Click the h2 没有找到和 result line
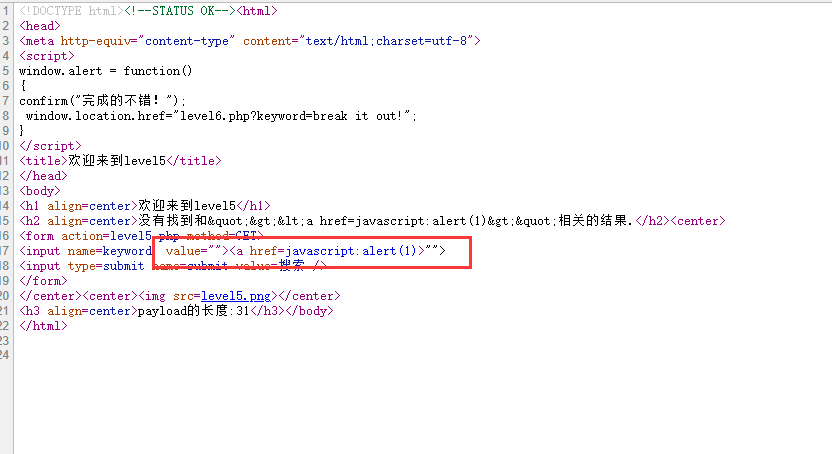 [x=372, y=221]
